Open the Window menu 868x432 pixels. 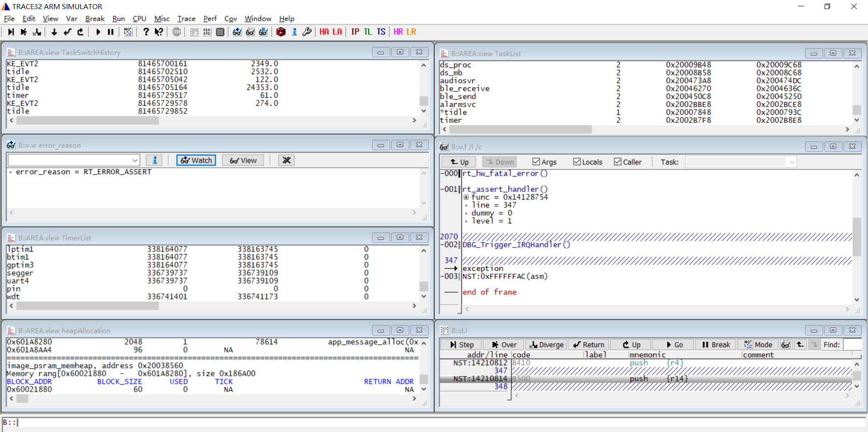[x=258, y=19]
